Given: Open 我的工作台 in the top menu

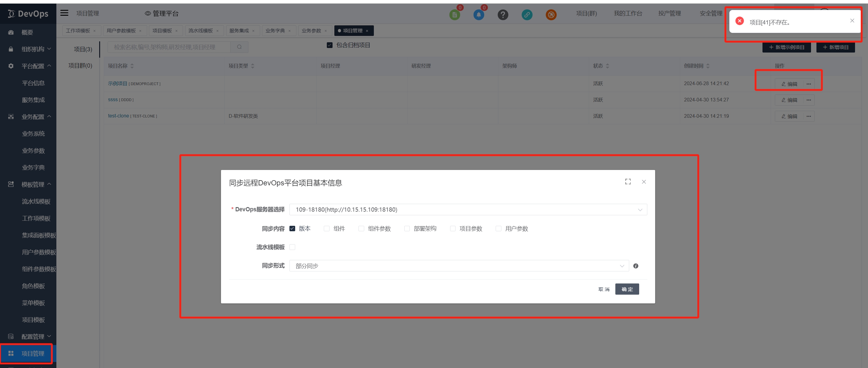Looking at the screenshot, I should pos(627,14).
